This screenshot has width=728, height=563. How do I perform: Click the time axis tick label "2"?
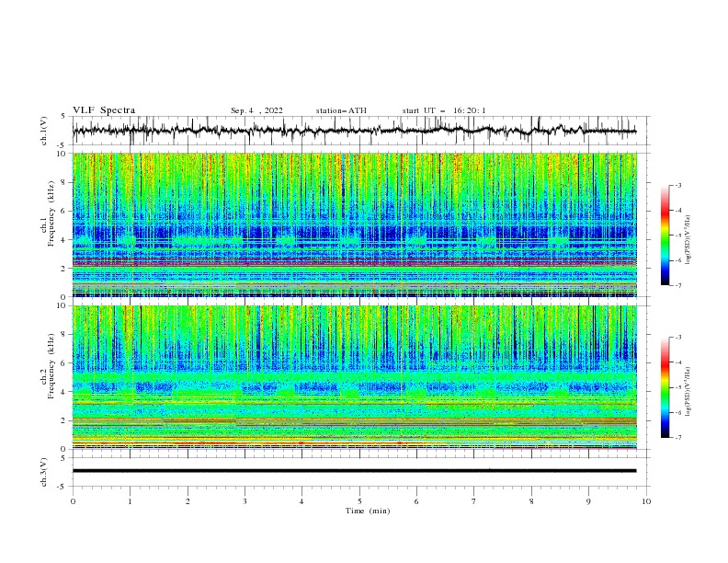[188, 501]
